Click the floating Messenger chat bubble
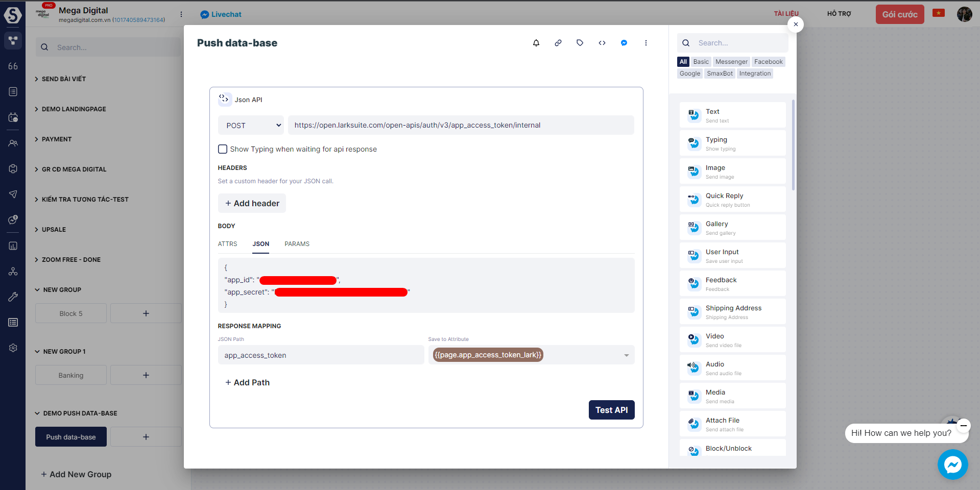The width and height of the screenshot is (980, 490). [x=952, y=464]
